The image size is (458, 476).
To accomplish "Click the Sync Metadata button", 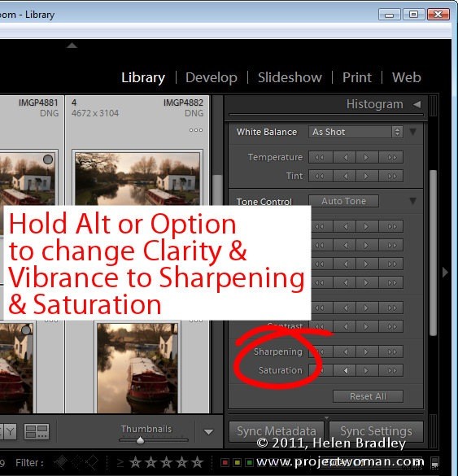I will (x=277, y=431).
